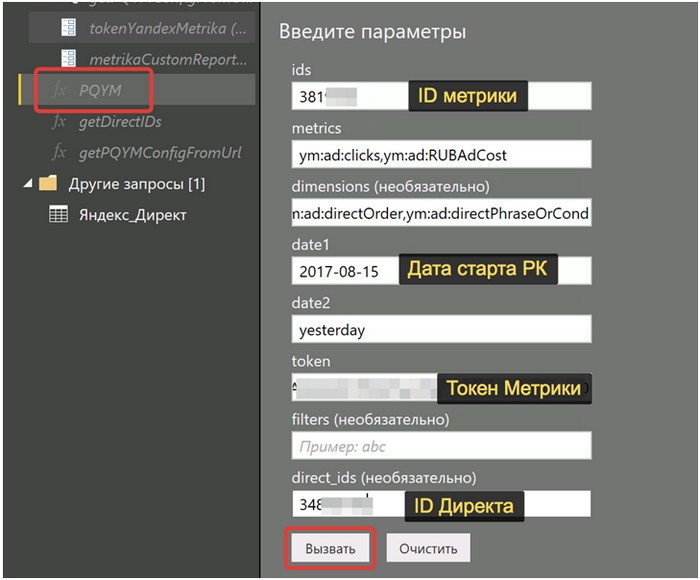Click the metrics field label
This screenshot has width=700, height=580.
(316, 129)
